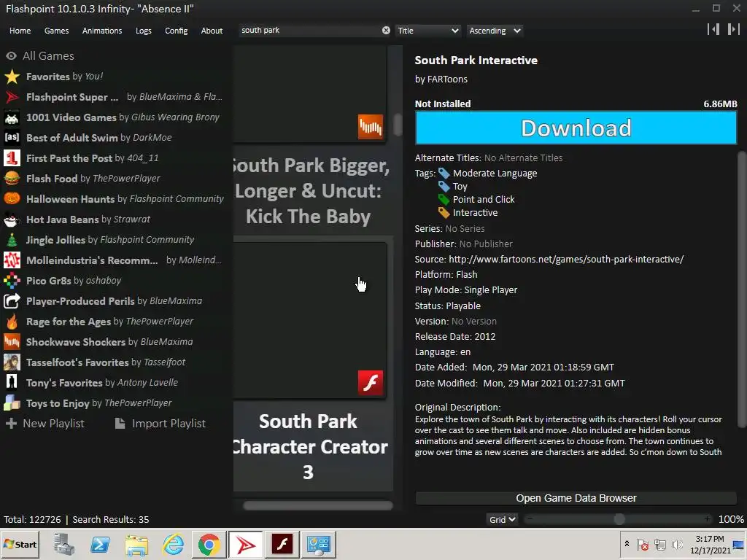The height and width of the screenshot is (560, 747).
Task: Select the Moderate Language tag
Action: pos(495,174)
